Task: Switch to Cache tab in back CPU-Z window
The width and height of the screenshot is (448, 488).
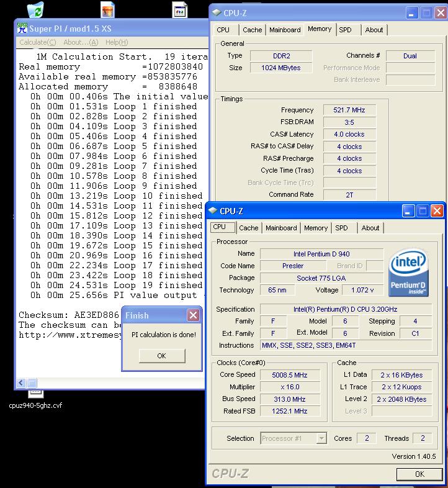Action: pyautogui.click(x=253, y=30)
